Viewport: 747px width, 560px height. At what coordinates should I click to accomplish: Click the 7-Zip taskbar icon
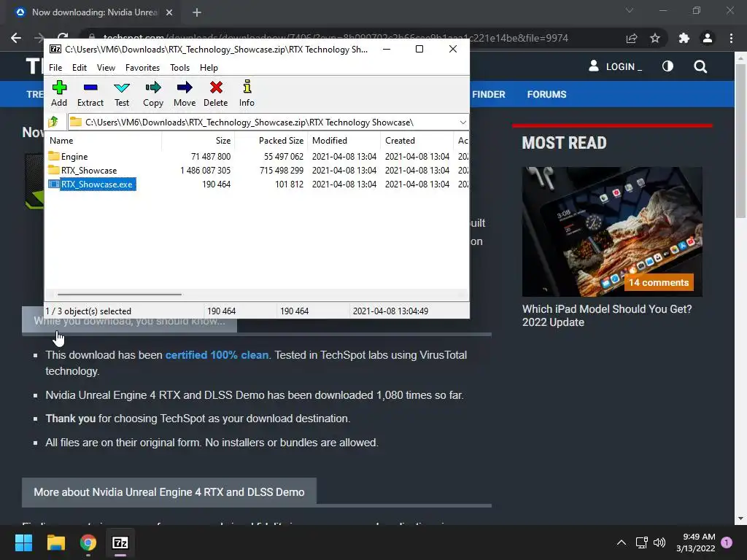[x=120, y=542]
